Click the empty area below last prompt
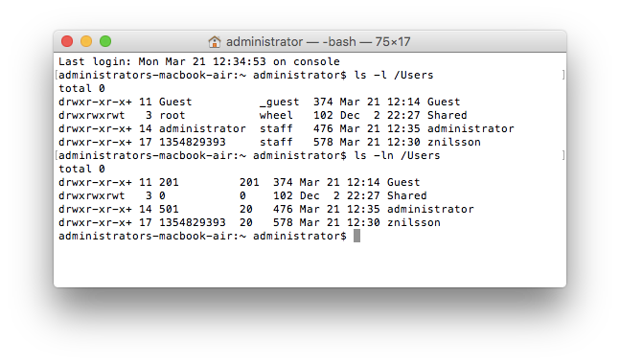 pyautogui.click(x=310, y=264)
